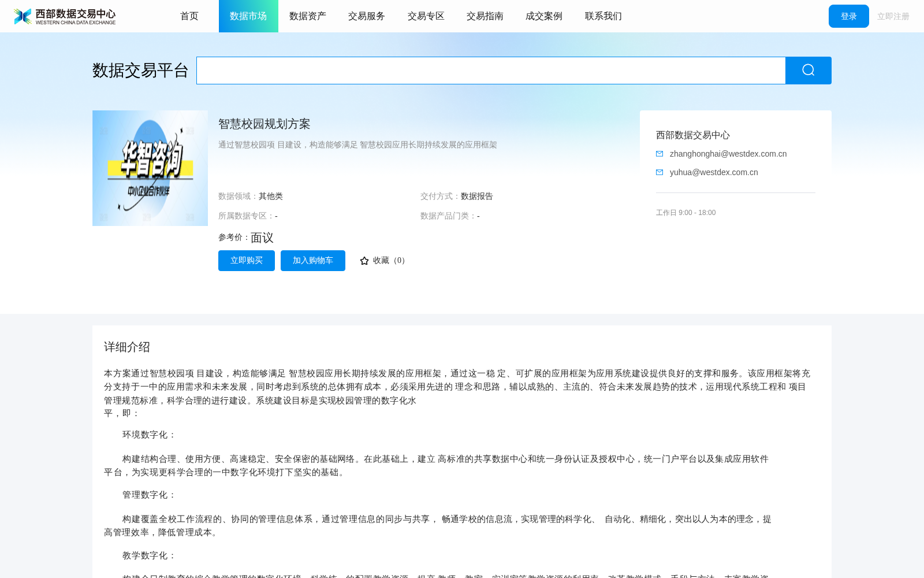Click the 数据产品门类 label

pos(449,216)
